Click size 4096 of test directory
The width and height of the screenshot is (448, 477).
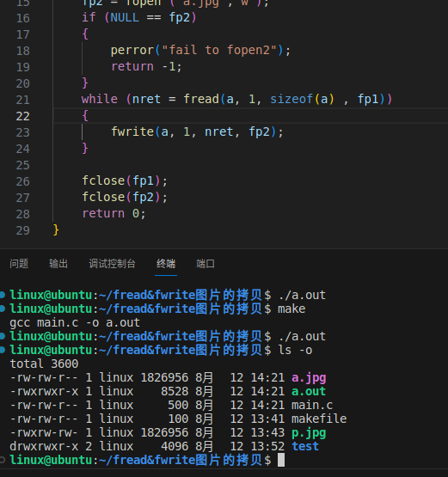tap(175, 447)
